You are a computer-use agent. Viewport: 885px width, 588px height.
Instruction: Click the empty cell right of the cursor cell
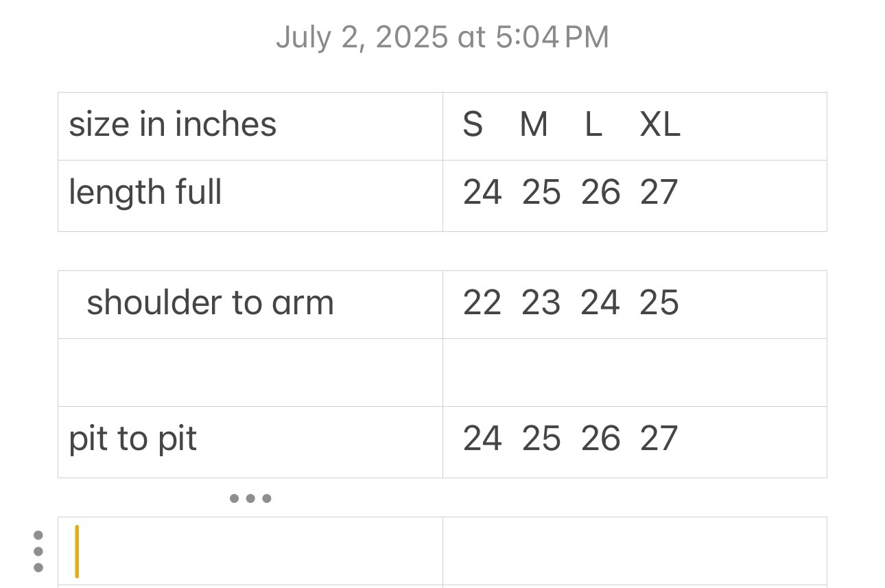[634, 551]
